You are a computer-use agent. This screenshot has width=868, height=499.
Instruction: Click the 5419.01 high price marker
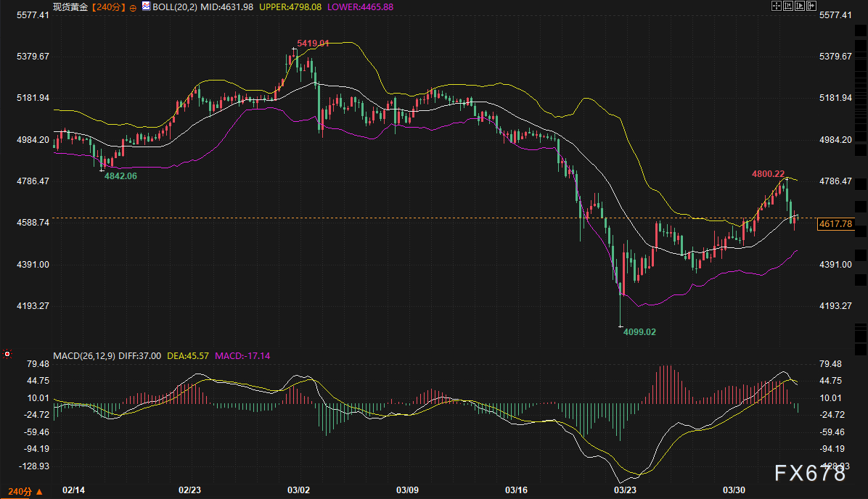pos(313,44)
